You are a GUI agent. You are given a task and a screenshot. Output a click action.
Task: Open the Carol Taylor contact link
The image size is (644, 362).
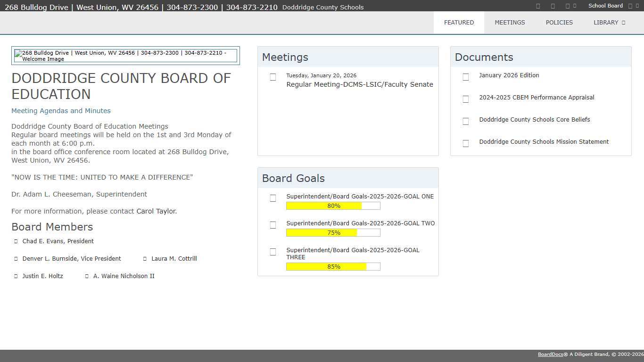click(x=156, y=211)
